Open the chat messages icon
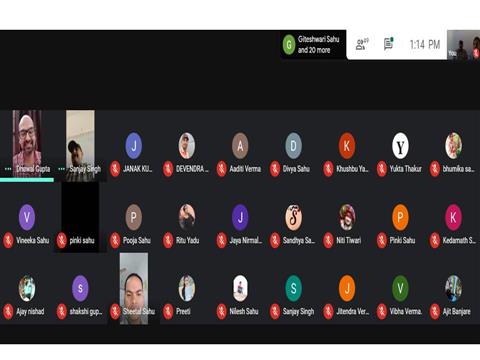Image resolution: width=480 pixels, height=360 pixels. pyautogui.click(x=388, y=44)
